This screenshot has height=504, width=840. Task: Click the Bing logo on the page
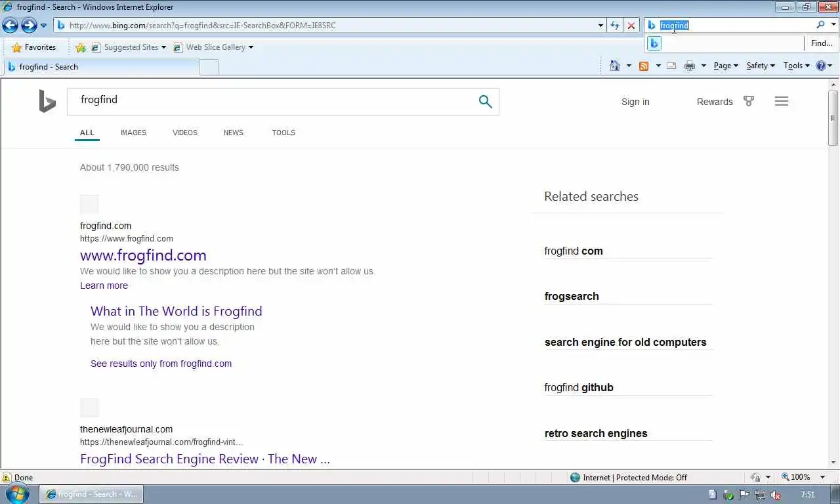click(x=47, y=102)
